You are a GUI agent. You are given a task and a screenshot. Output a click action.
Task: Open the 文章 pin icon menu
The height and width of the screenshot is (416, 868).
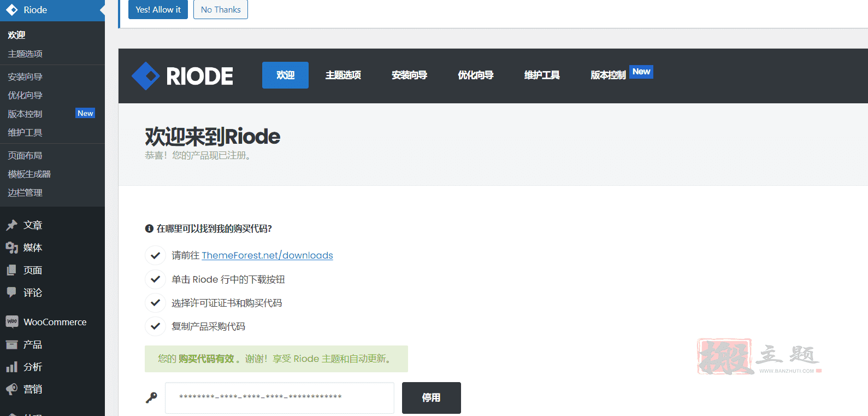tap(11, 225)
